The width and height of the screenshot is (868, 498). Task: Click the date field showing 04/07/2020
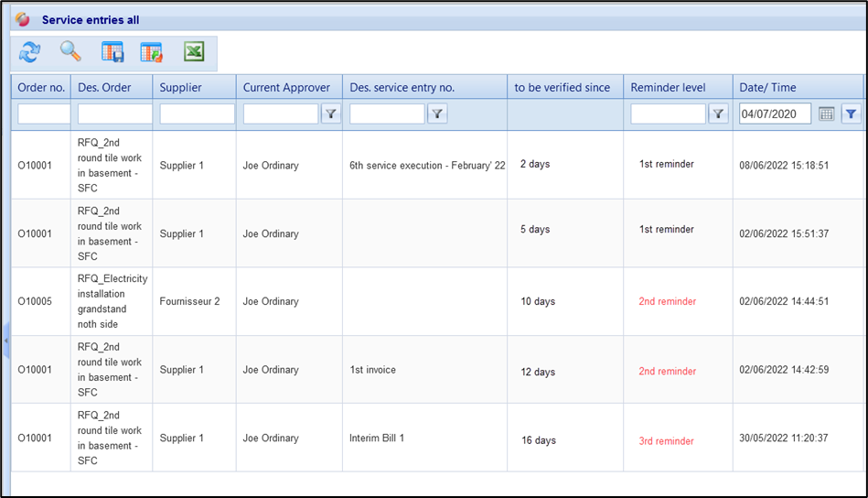(775, 114)
